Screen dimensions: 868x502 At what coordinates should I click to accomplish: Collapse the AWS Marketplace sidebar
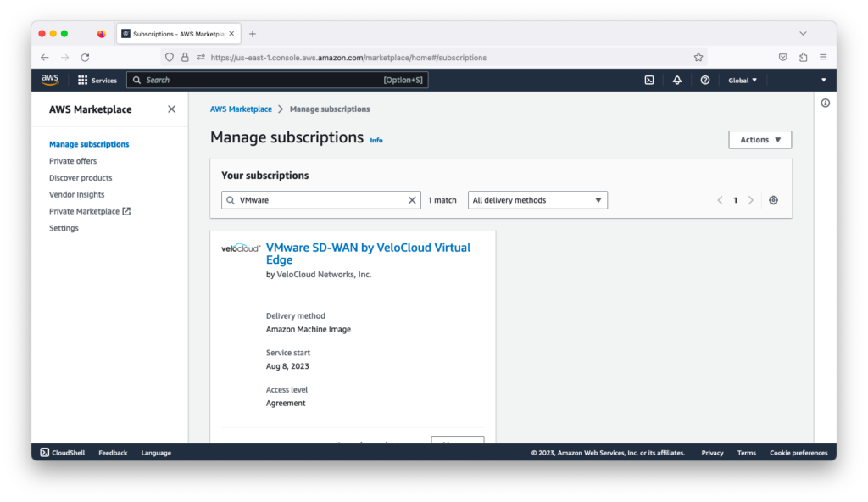[171, 109]
